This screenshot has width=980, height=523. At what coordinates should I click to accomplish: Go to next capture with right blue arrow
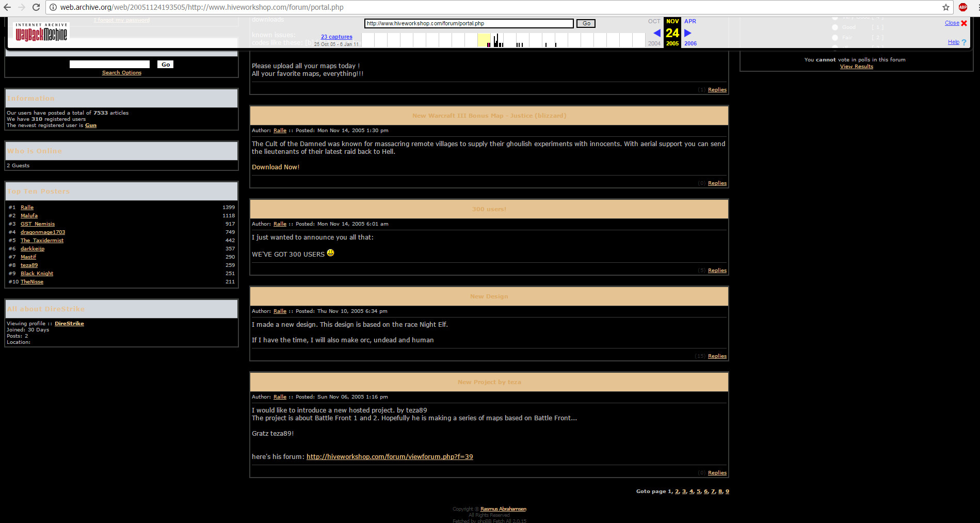point(687,33)
